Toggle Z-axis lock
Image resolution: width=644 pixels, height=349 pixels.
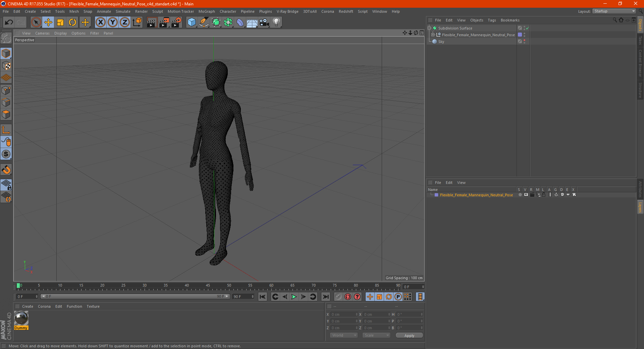(x=125, y=22)
